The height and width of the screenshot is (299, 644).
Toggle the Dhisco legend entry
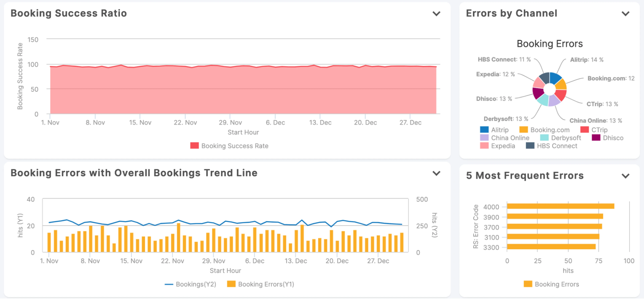click(607, 138)
